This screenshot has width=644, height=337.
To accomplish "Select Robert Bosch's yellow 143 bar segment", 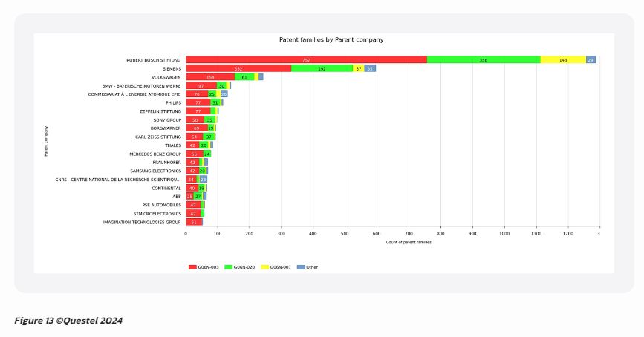I will (563, 60).
